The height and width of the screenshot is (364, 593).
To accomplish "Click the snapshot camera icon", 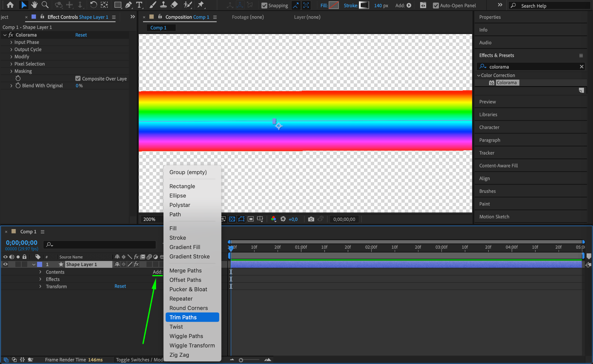I will click(x=311, y=219).
